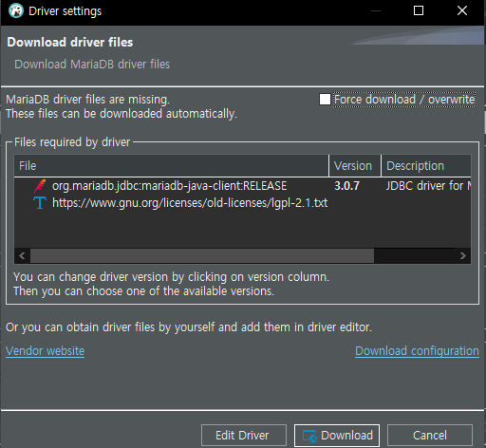Maximize the Driver settings window
Viewport: 486px width, 448px height.
pos(419,10)
